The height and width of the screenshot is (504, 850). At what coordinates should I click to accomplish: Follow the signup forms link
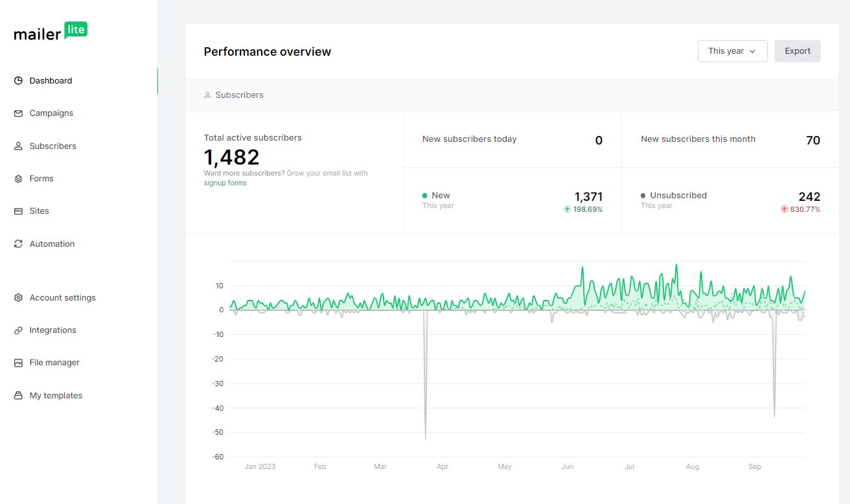pyautogui.click(x=225, y=183)
